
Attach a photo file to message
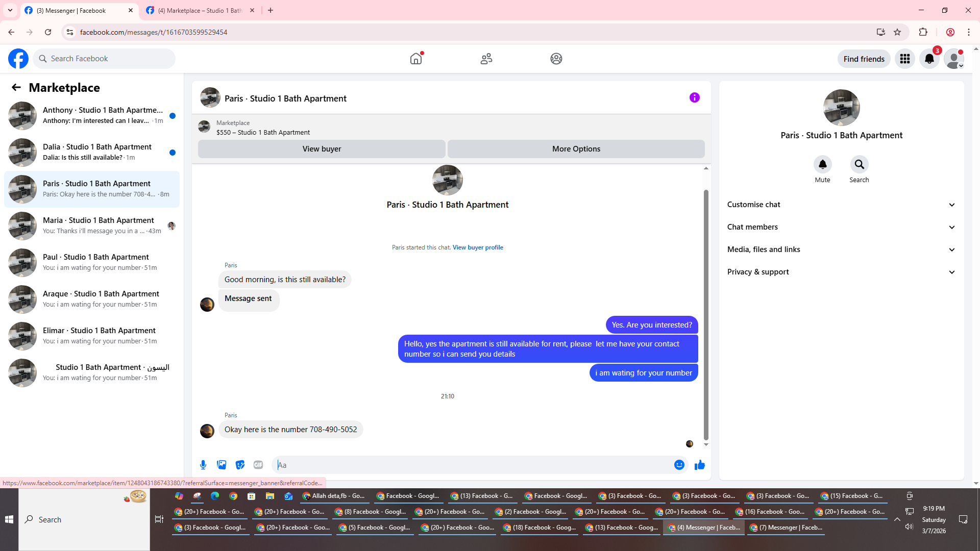(x=222, y=465)
